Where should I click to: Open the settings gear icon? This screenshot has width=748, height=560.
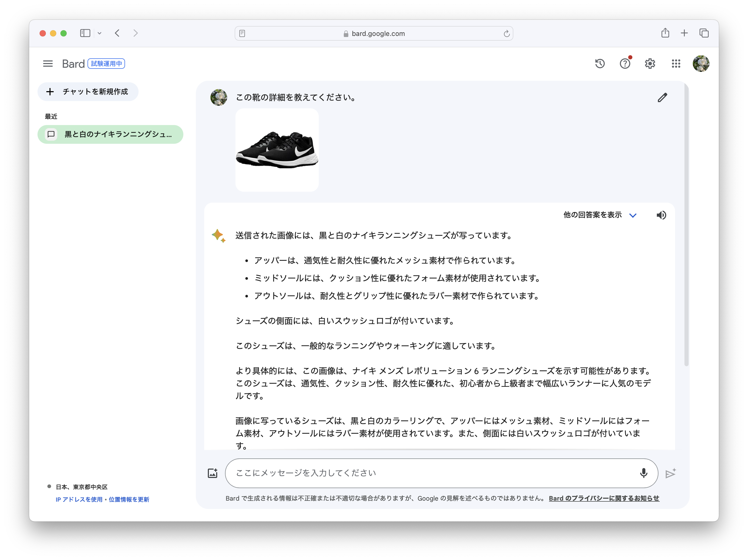[650, 64]
